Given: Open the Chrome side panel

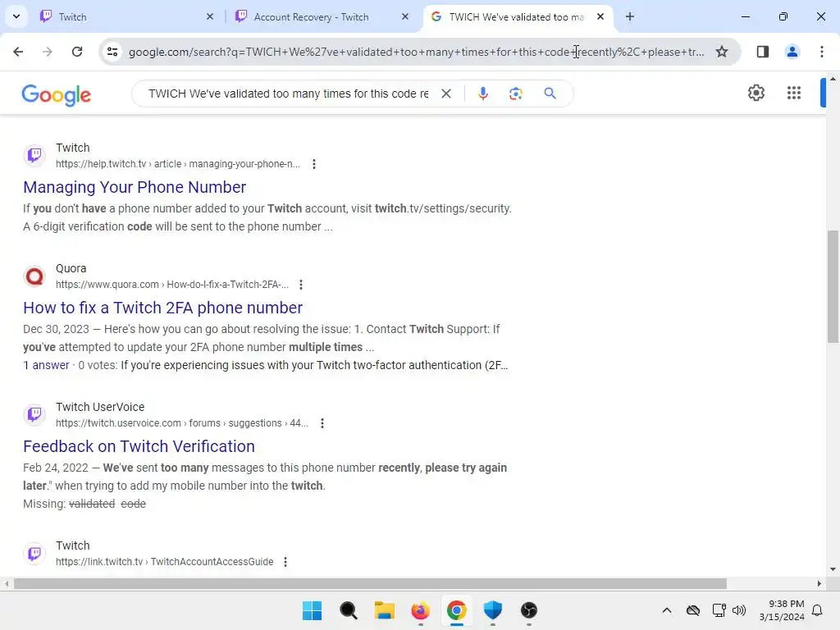Looking at the screenshot, I should tap(762, 52).
